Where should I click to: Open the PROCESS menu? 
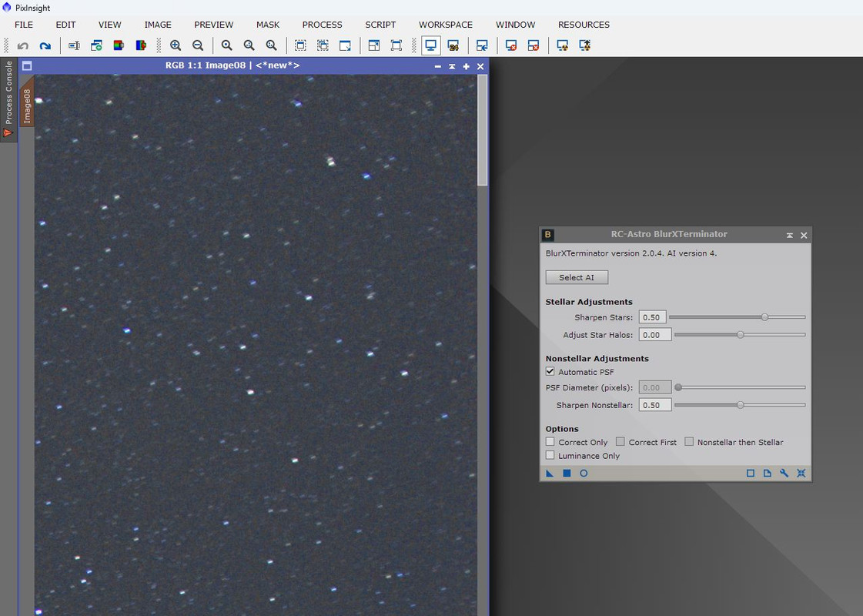point(322,25)
